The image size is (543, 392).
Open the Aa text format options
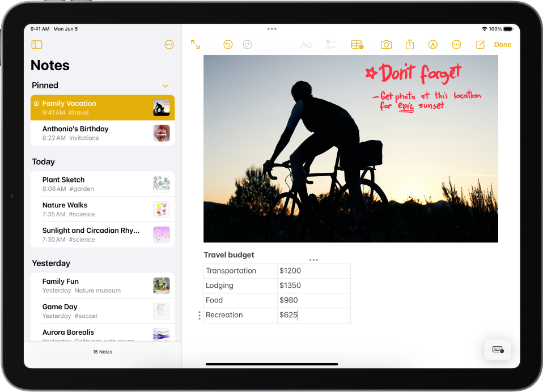click(x=306, y=45)
